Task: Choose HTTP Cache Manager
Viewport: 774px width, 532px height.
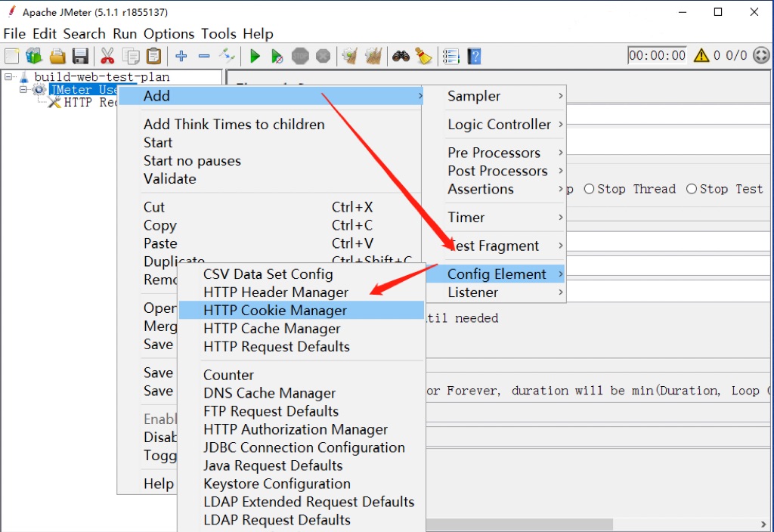Action: click(302, 328)
